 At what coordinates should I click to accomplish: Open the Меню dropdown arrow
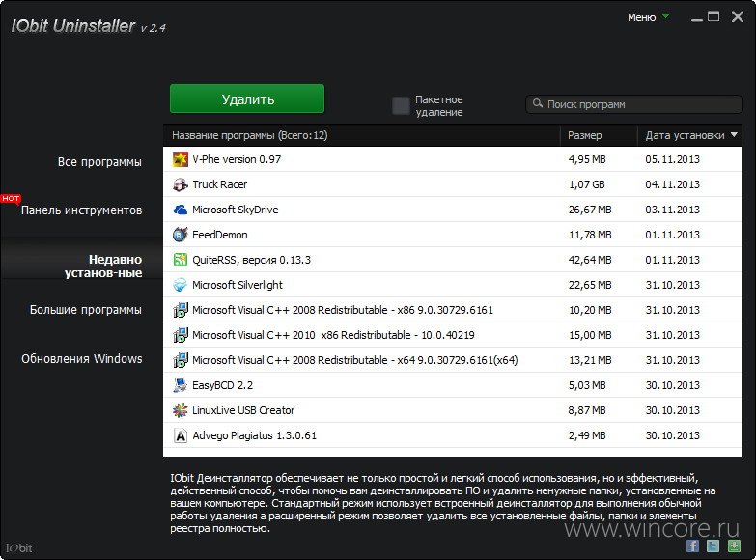click(x=666, y=16)
